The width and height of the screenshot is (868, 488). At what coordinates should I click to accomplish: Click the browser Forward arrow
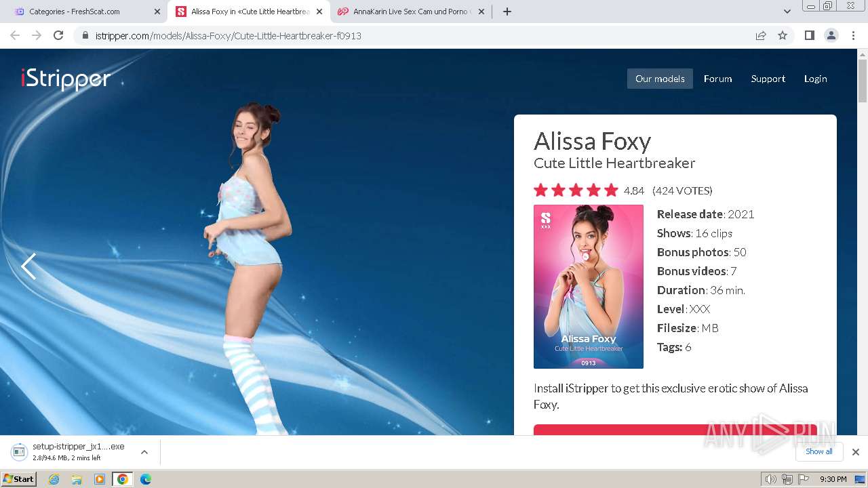pos(37,35)
